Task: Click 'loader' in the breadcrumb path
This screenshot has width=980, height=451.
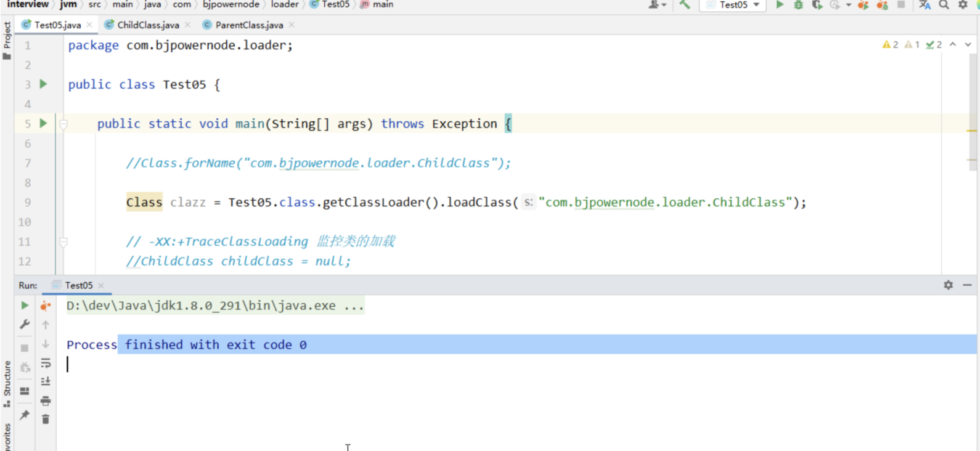Action: pyautogui.click(x=285, y=4)
